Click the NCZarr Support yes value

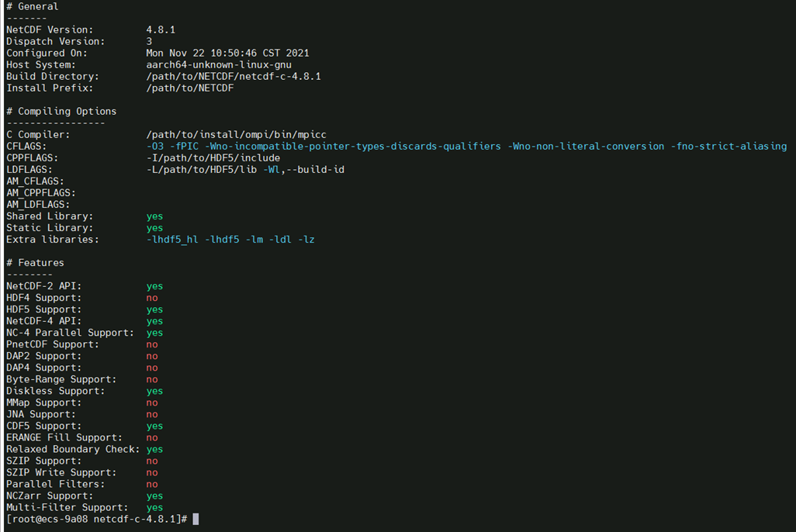[x=155, y=496]
